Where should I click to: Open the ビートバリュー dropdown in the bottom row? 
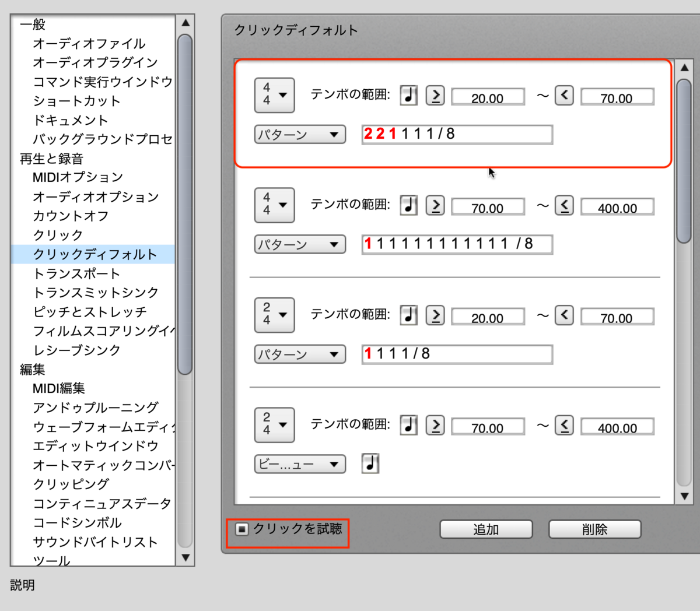tap(299, 463)
